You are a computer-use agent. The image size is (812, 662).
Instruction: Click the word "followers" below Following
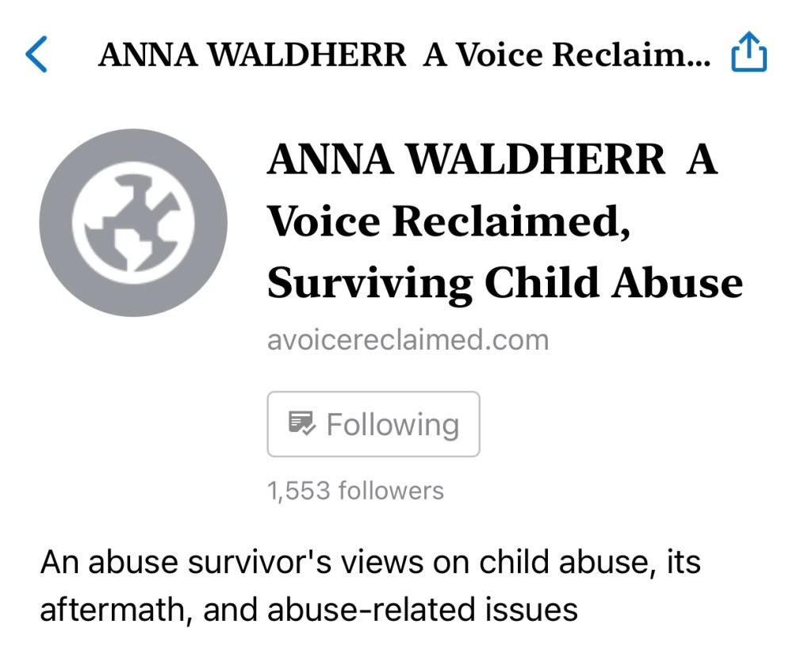pos(391,491)
